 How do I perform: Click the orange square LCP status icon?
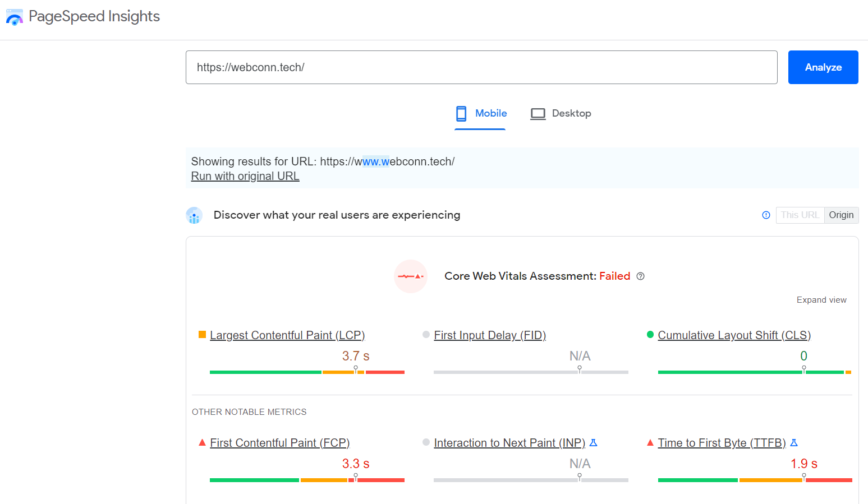point(202,335)
